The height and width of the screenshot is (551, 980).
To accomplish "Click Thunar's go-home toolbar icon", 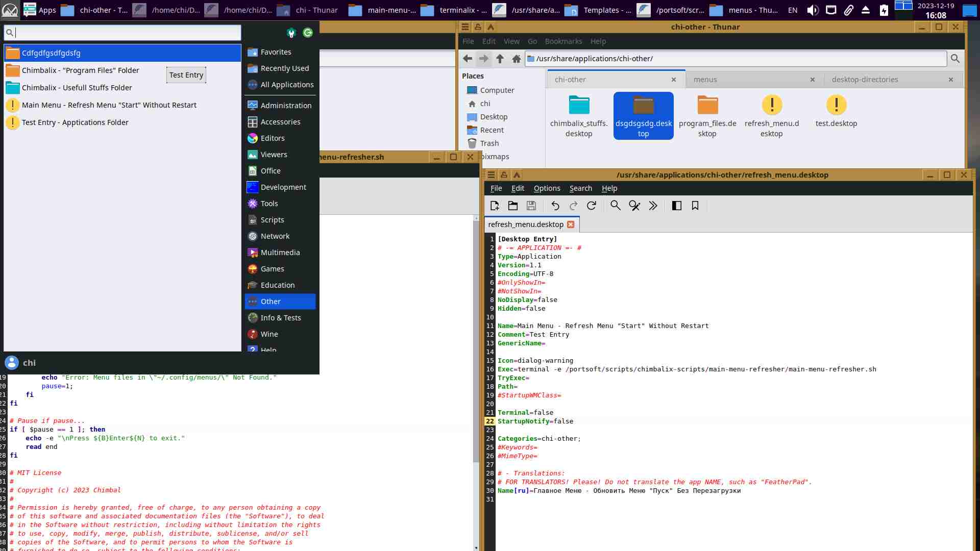I will click(516, 59).
